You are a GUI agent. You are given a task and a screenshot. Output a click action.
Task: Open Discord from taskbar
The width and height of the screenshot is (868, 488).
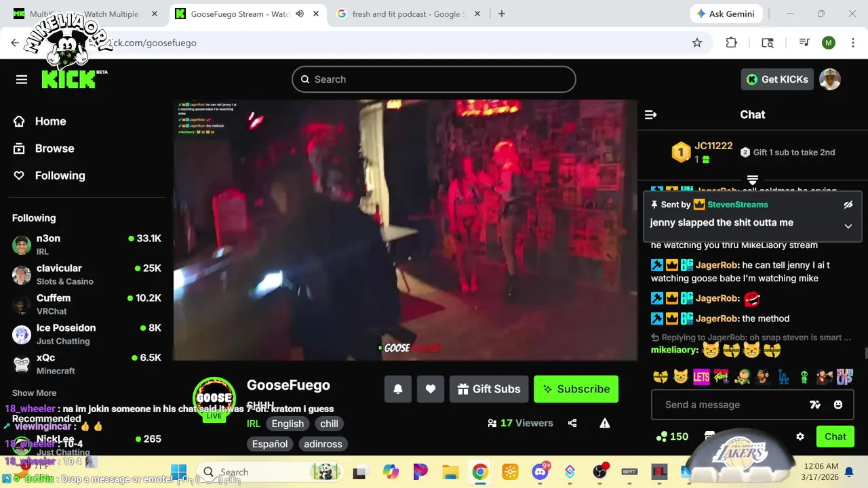(540, 472)
